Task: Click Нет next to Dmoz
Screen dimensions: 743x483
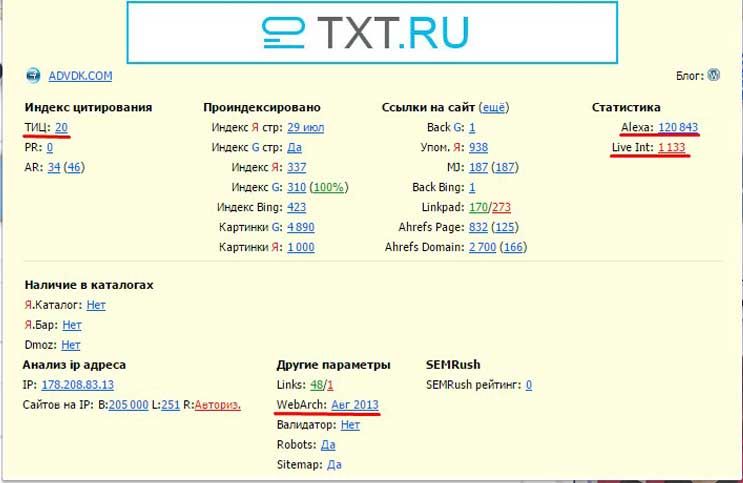Action: pos(71,345)
